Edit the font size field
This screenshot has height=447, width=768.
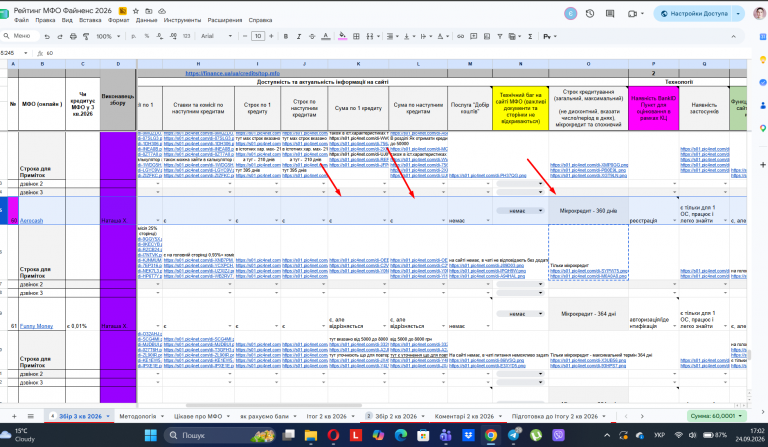(x=258, y=36)
